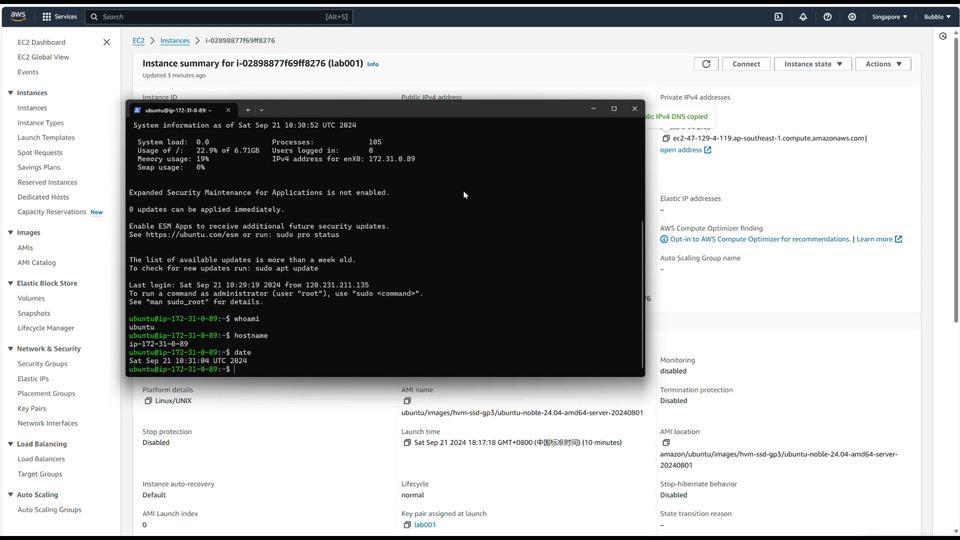Open the Actions dropdown
Viewport: 960px width, 540px height.
pyautogui.click(x=883, y=64)
